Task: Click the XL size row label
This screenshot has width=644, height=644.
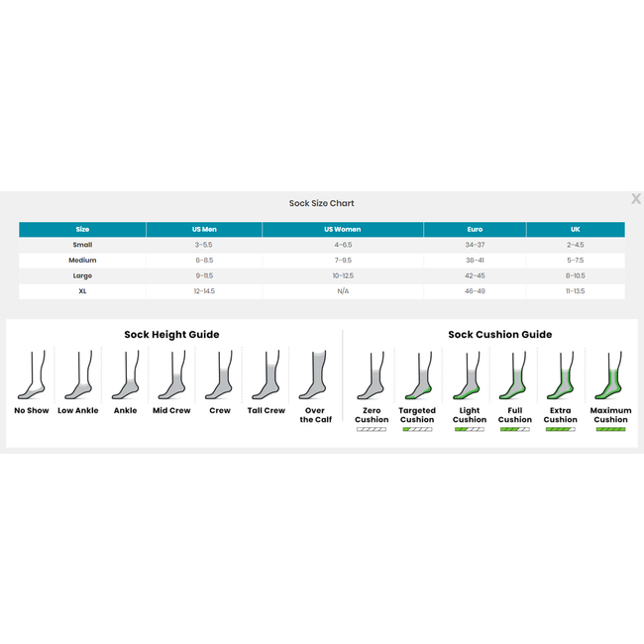Action: pyautogui.click(x=82, y=291)
